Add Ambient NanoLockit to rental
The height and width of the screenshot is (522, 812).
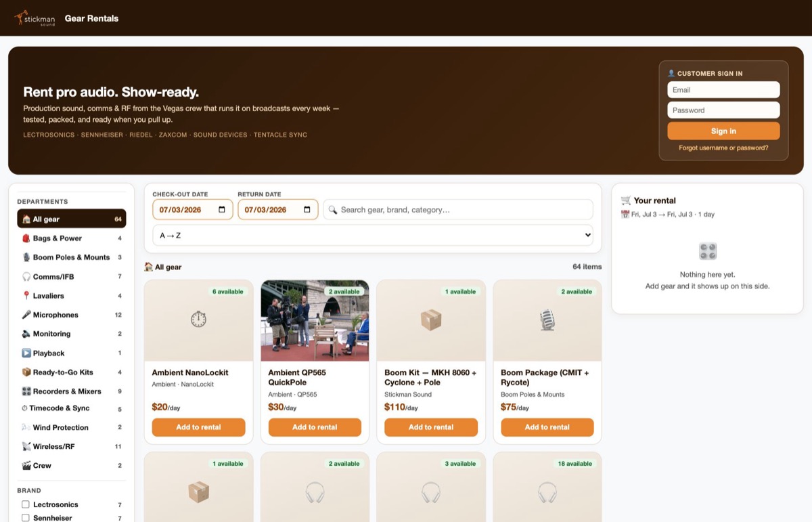198,427
